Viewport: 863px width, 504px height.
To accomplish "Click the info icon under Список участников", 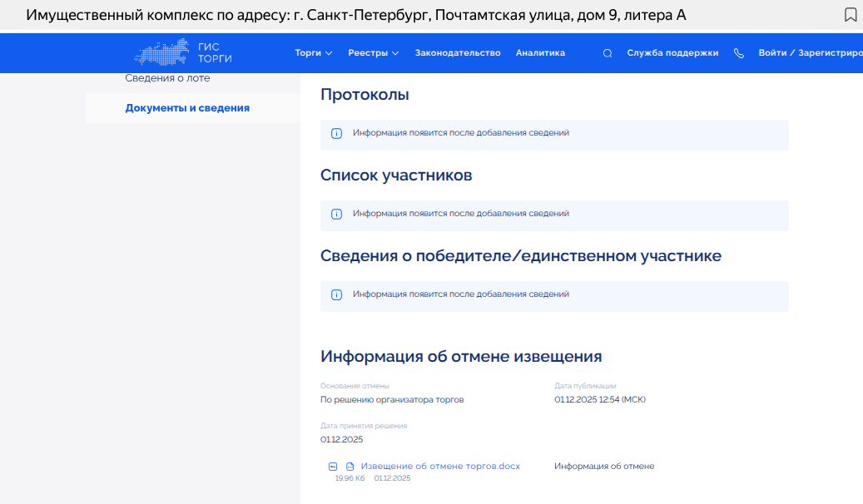I will pyautogui.click(x=337, y=214).
